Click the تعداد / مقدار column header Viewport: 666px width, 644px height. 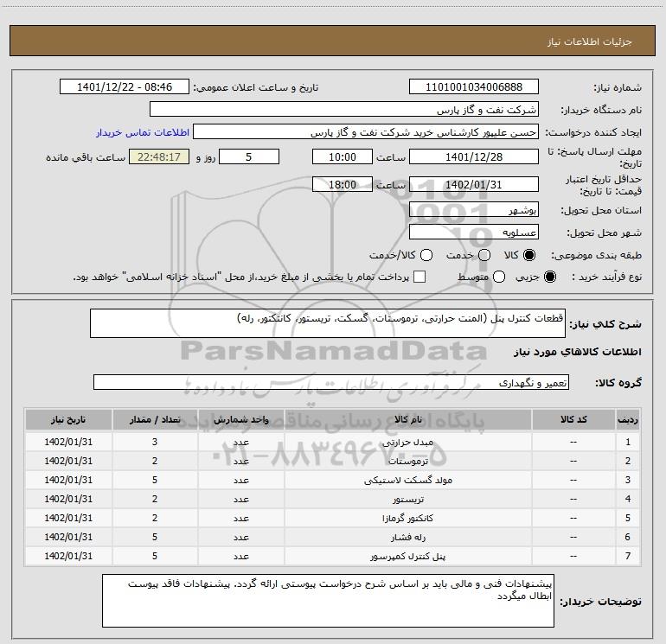pyautogui.click(x=155, y=420)
